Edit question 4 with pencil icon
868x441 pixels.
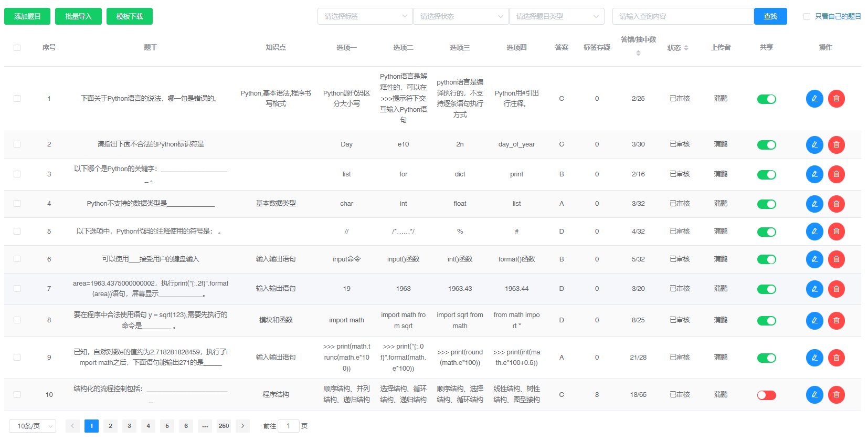pyautogui.click(x=814, y=204)
